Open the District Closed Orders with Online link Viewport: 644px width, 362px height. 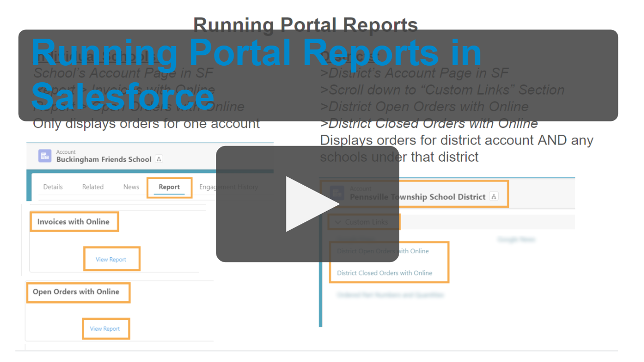click(x=384, y=273)
